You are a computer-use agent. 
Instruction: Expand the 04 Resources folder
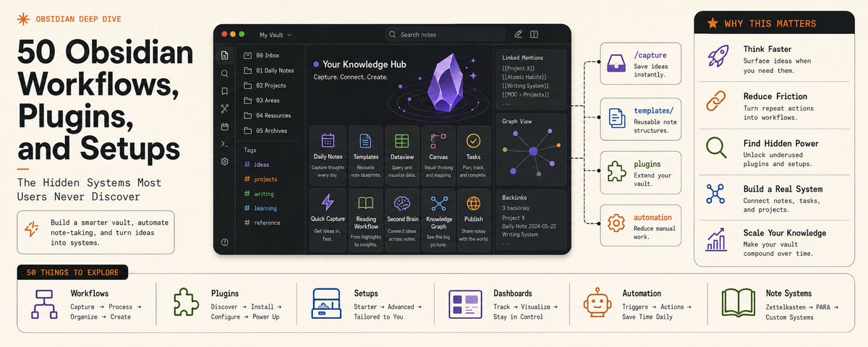coord(268,116)
